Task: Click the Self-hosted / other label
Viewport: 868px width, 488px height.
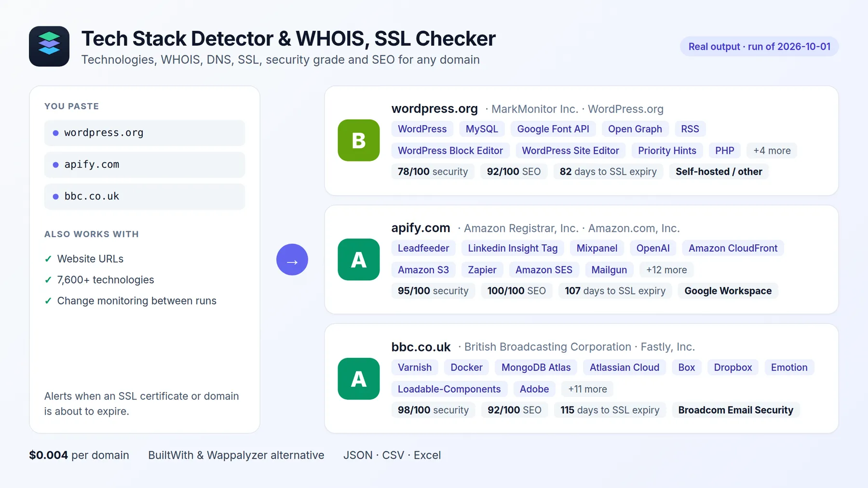Action: tap(719, 171)
